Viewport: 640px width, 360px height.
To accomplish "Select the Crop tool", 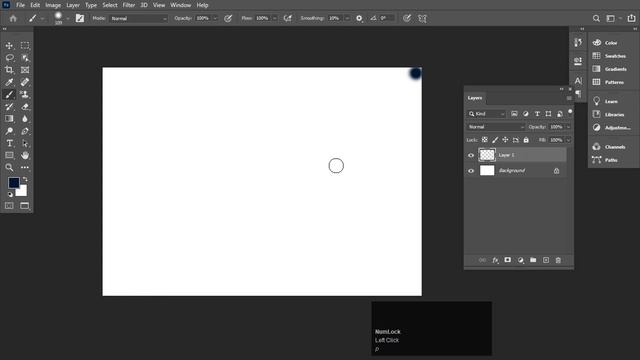I will tap(9, 70).
